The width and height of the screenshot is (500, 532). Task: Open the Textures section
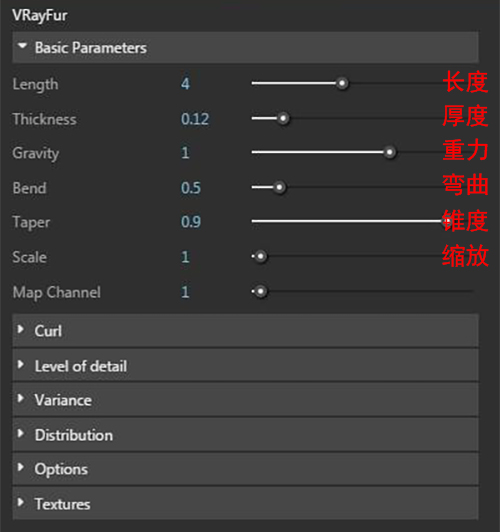tap(245, 504)
